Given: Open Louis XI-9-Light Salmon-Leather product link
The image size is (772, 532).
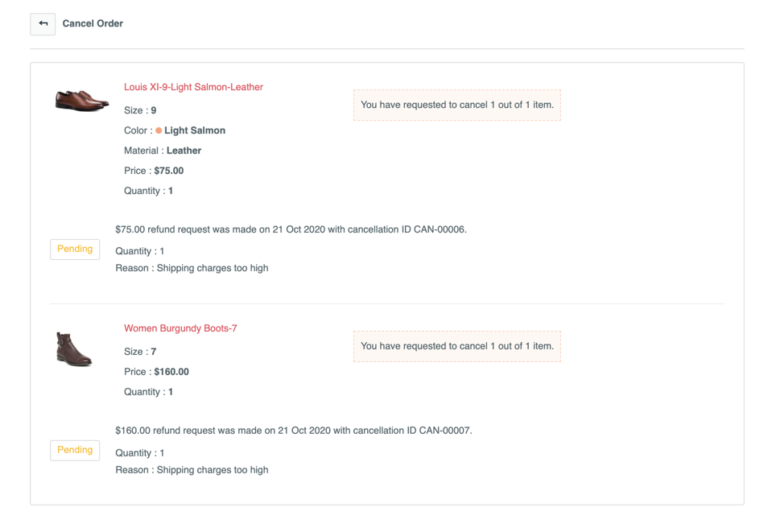Looking at the screenshot, I should pos(193,87).
